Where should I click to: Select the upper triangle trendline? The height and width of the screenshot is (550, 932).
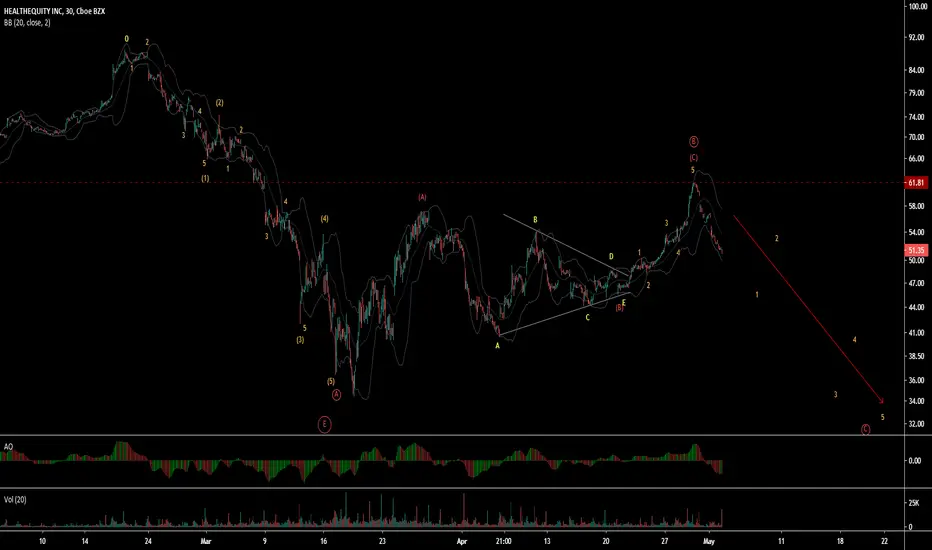566,245
